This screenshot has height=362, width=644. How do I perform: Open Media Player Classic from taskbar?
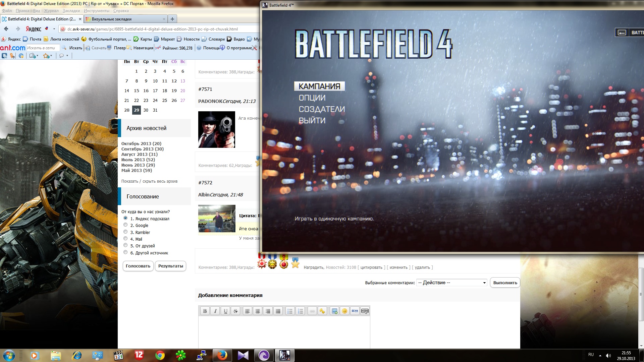tap(118, 355)
